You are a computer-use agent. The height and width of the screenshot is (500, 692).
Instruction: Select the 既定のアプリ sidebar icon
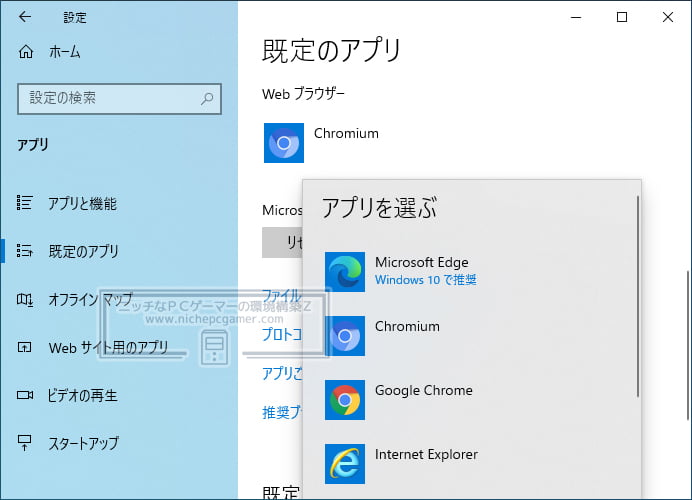[x=24, y=250]
